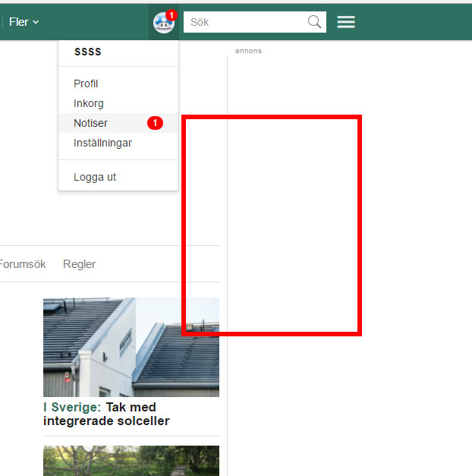Open the hamburger menu icon
Image resolution: width=472 pixels, height=476 pixels.
346,22
